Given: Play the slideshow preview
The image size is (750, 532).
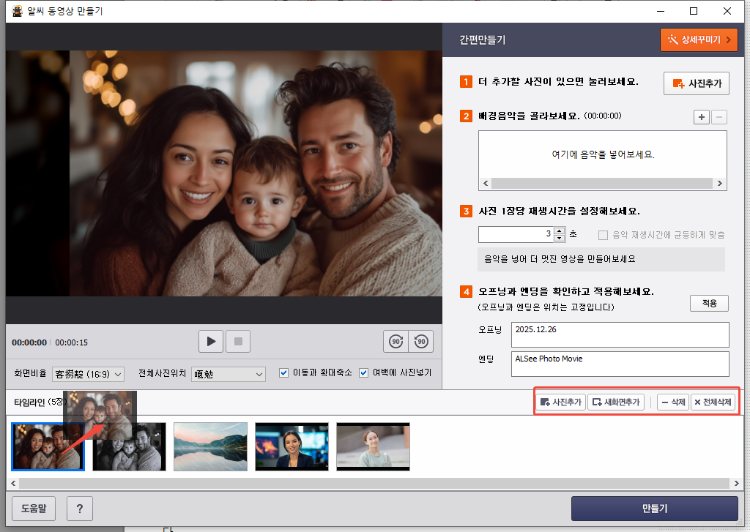Looking at the screenshot, I should pyautogui.click(x=210, y=342).
